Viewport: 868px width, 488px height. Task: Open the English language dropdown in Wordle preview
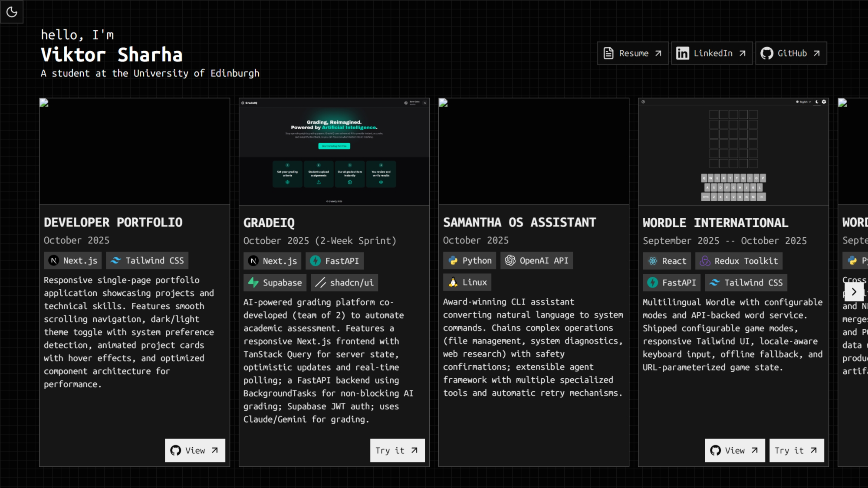coord(803,102)
